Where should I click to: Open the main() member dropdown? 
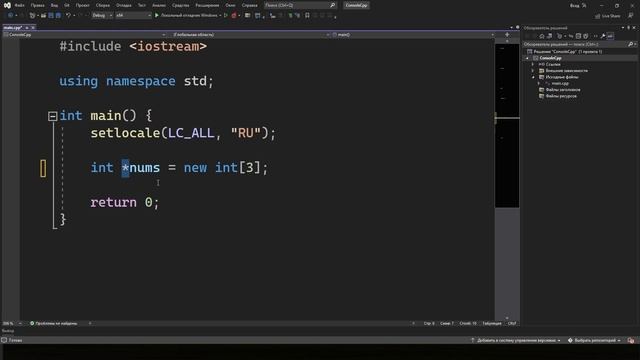pyautogui.click(x=413, y=35)
